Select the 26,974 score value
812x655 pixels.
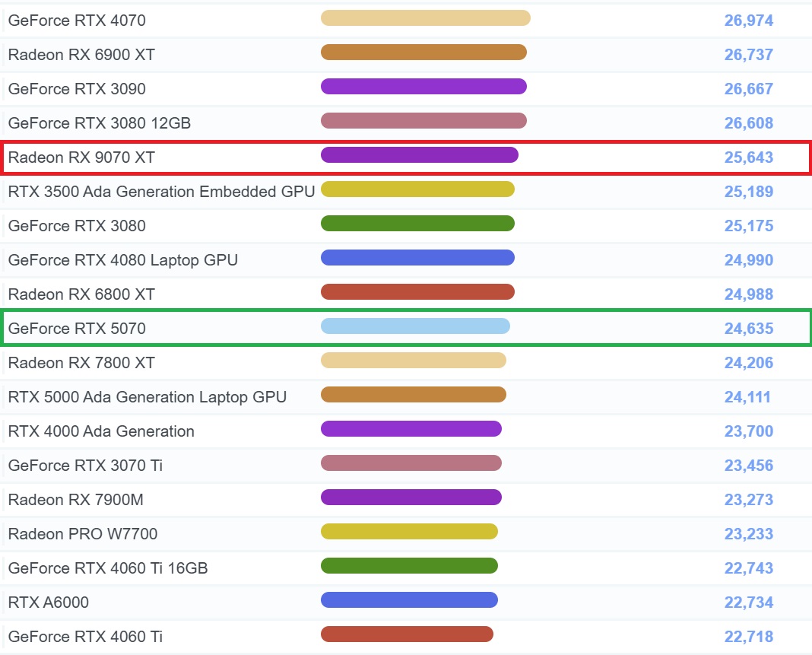tap(748, 21)
